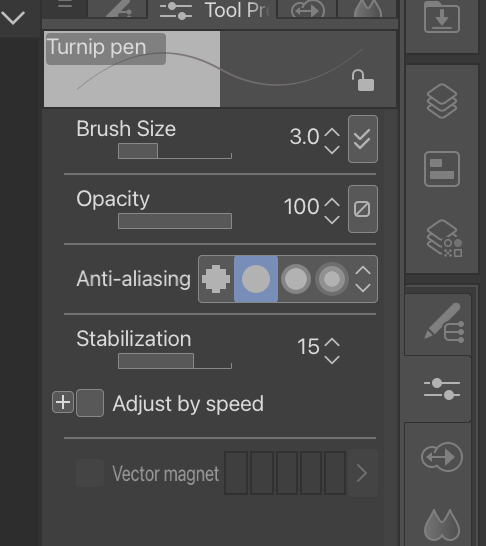Click the Opacity slider bar
The width and height of the screenshot is (486, 546).
click(x=175, y=221)
